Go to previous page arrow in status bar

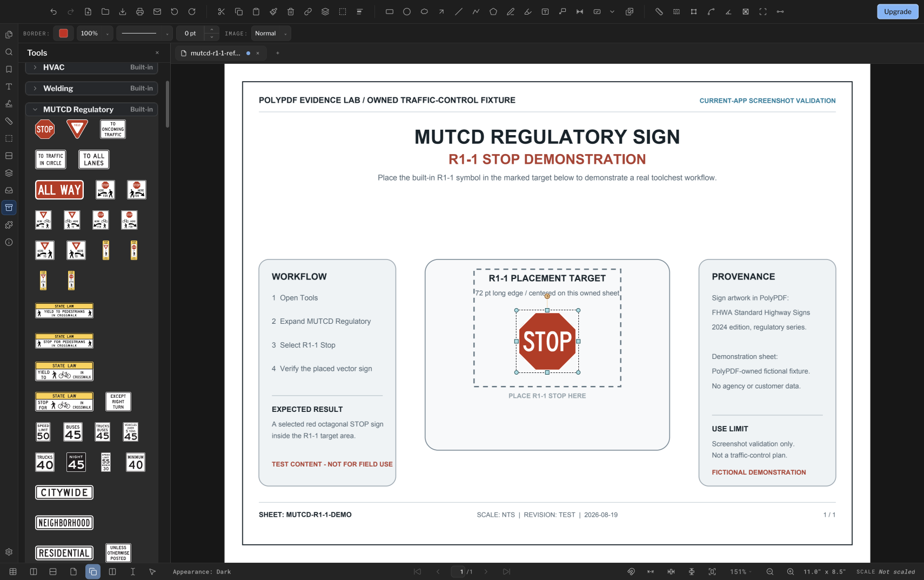pyautogui.click(x=438, y=571)
